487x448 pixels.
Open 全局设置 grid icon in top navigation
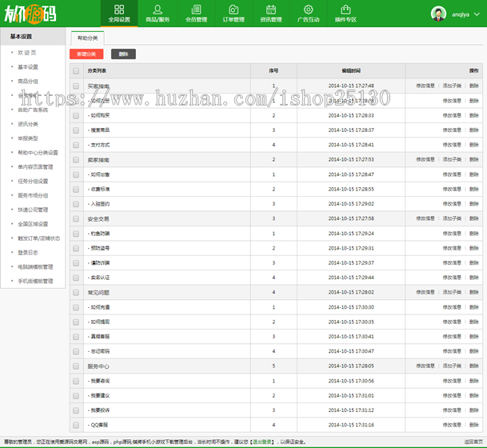pos(119,10)
